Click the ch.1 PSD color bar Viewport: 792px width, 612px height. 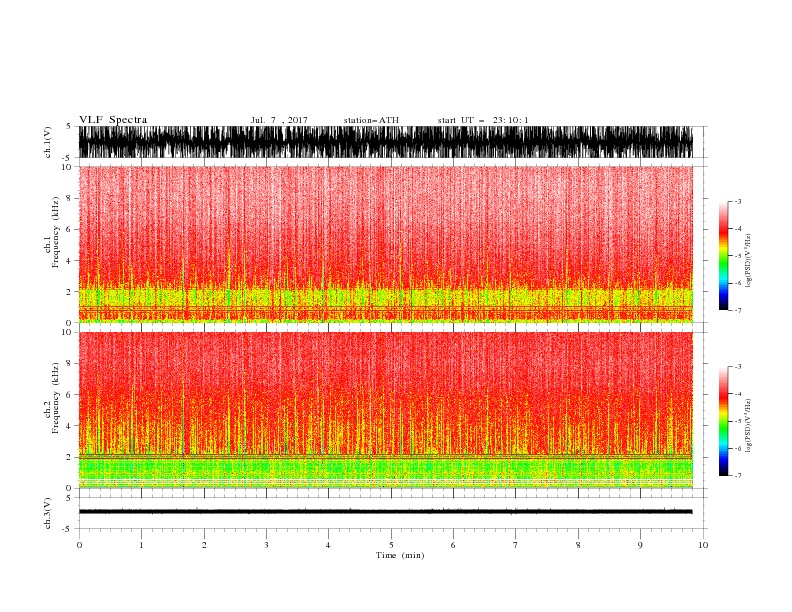[723, 256]
